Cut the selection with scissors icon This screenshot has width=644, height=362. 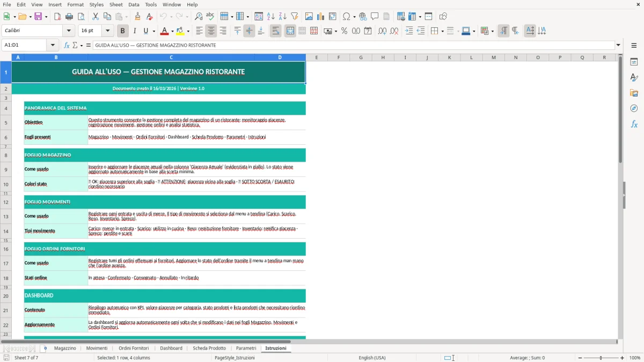pyautogui.click(x=96, y=17)
